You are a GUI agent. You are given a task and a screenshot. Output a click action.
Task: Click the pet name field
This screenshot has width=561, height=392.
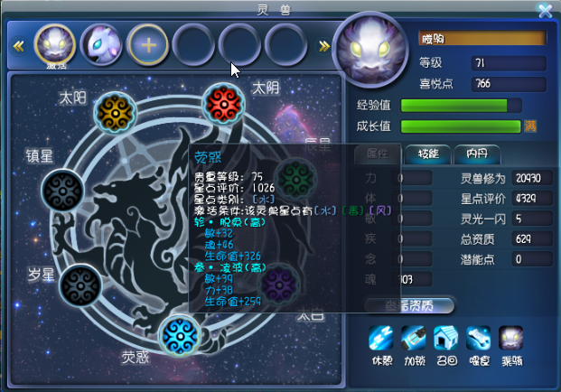[482, 38]
